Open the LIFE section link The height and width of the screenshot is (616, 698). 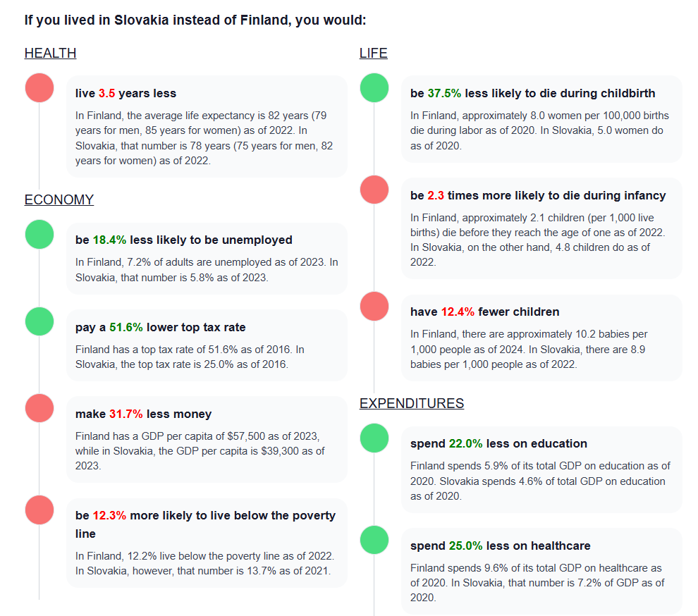(x=374, y=53)
